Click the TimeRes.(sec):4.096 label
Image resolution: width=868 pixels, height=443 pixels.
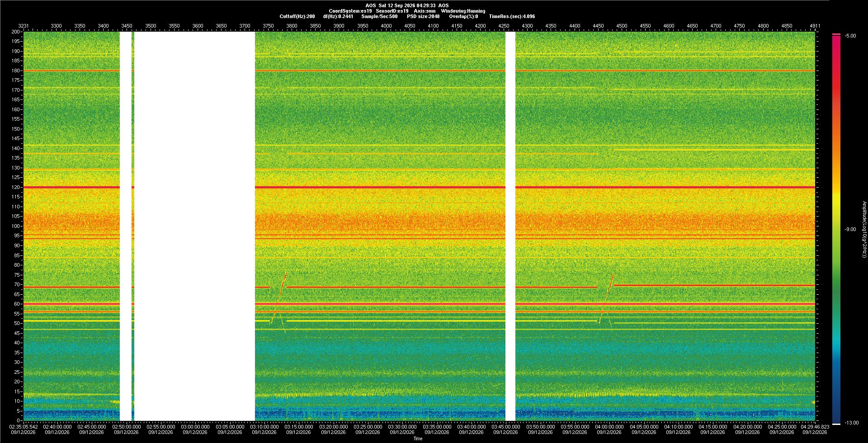[x=512, y=16]
